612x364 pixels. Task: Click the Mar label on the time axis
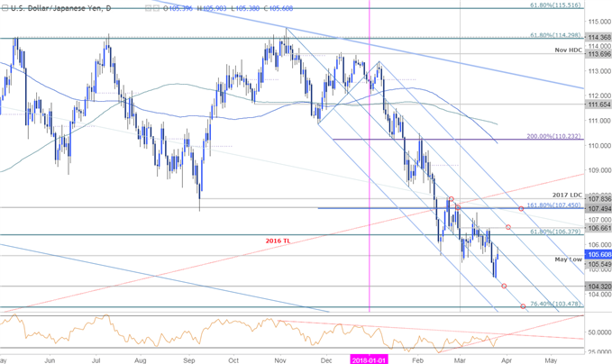pyautogui.click(x=461, y=360)
